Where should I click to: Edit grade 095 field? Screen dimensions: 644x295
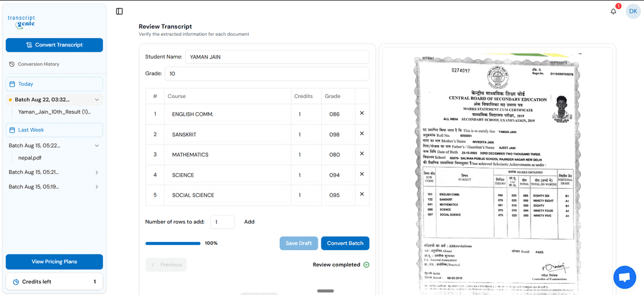coord(339,195)
